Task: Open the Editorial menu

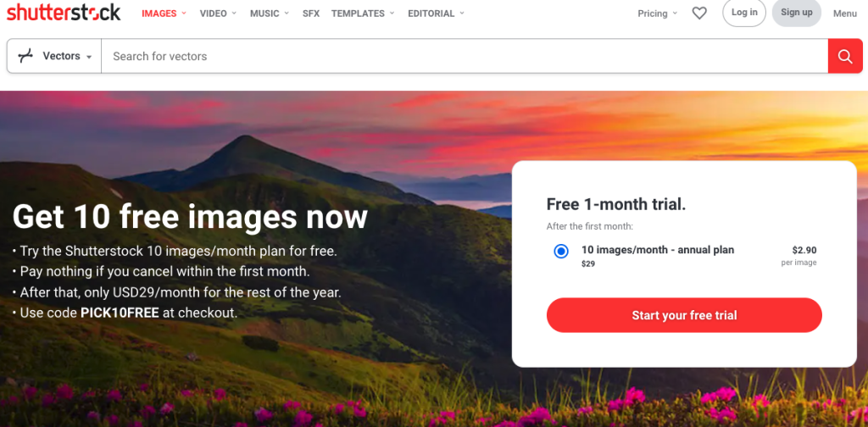Action: [x=437, y=14]
